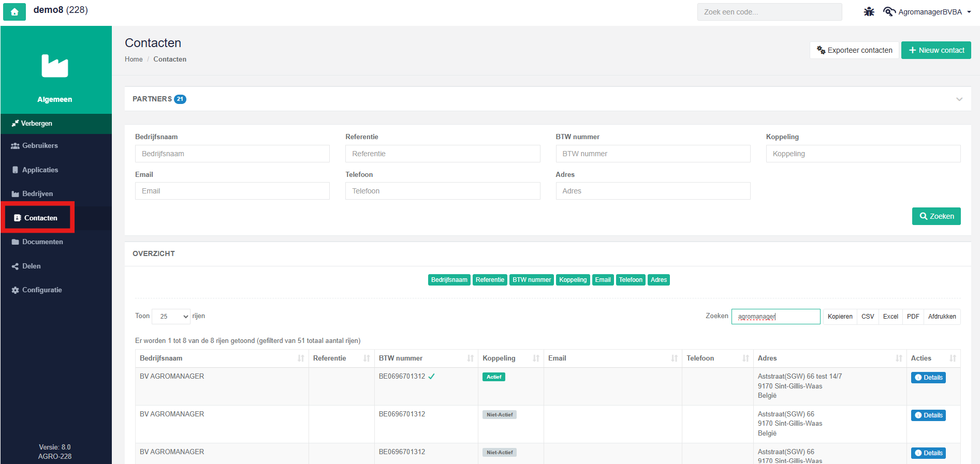Click the BTW nummer filter input
Image resolution: width=980 pixels, height=464 pixels.
click(653, 154)
